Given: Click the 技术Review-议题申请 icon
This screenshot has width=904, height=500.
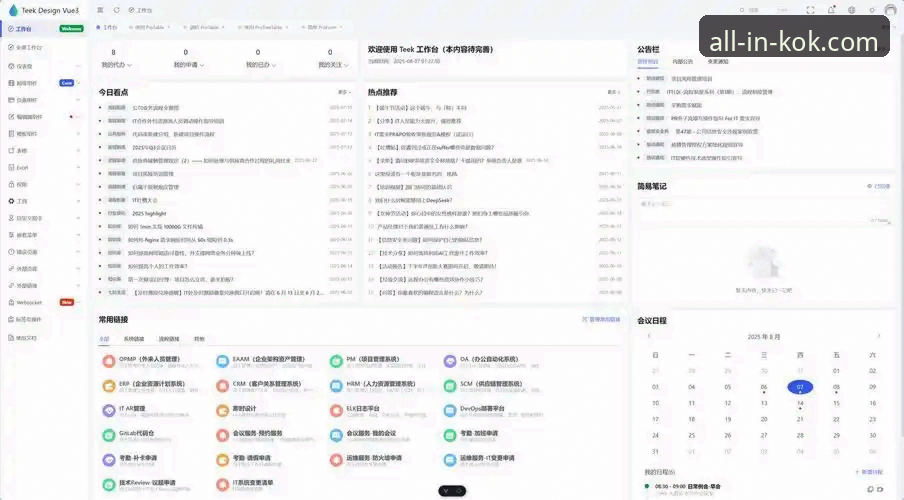Looking at the screenshot, I should click(109, 485).
